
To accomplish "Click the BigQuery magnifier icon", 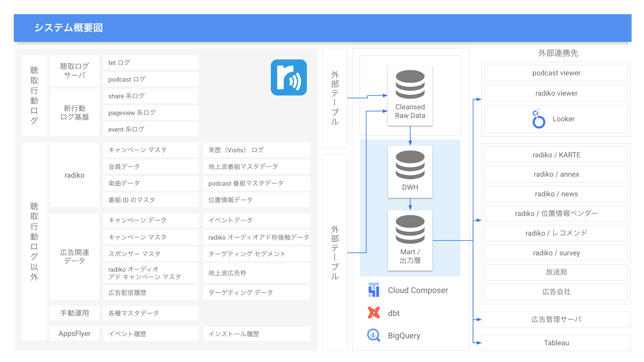I will (x=373, y=335).
